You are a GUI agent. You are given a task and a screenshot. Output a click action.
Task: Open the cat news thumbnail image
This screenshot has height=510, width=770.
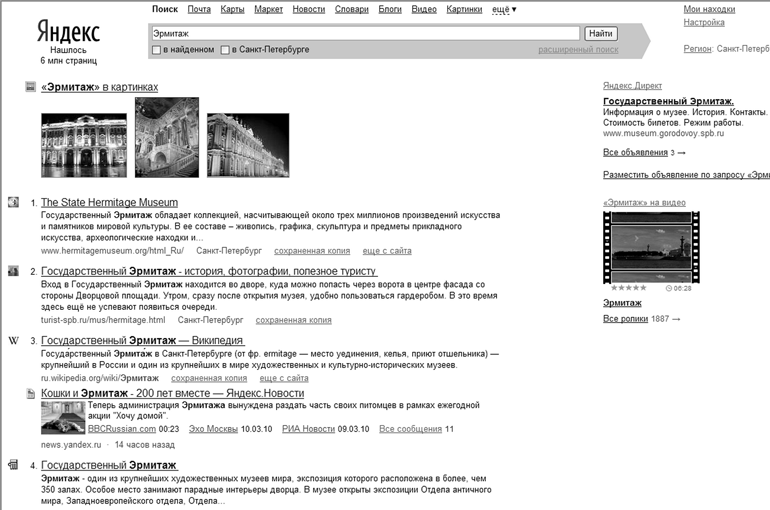coord(63,418)
